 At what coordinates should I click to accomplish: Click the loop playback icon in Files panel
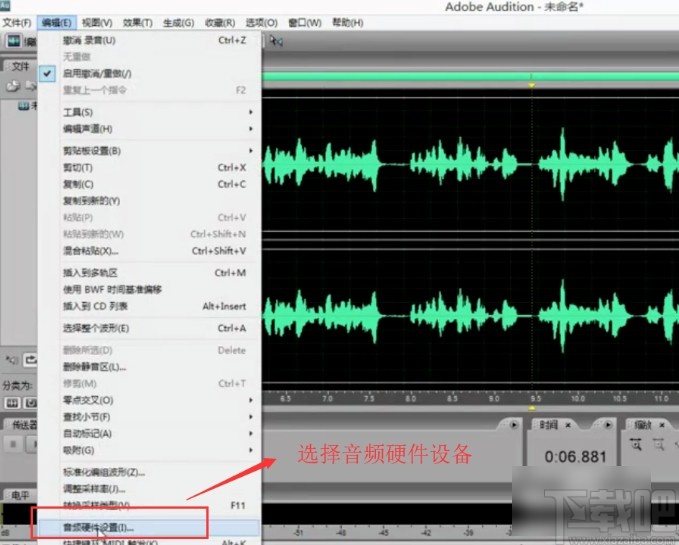click(x=30, y=360)
